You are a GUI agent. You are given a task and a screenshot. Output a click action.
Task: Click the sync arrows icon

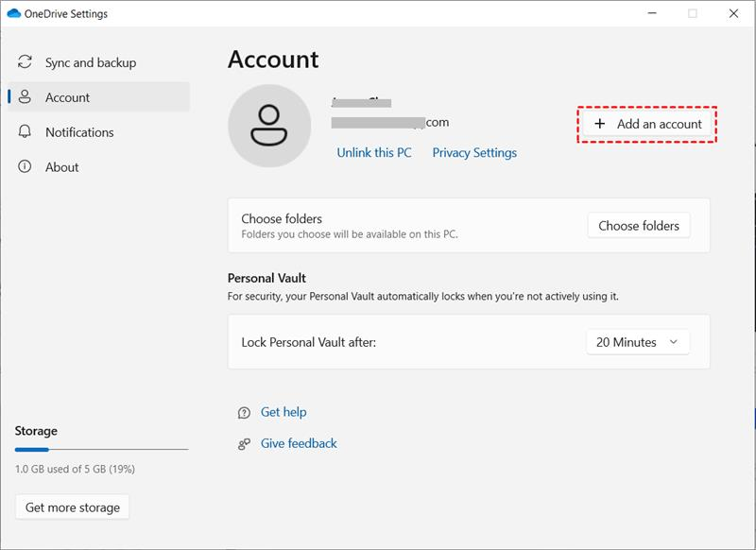pos(26,61)
